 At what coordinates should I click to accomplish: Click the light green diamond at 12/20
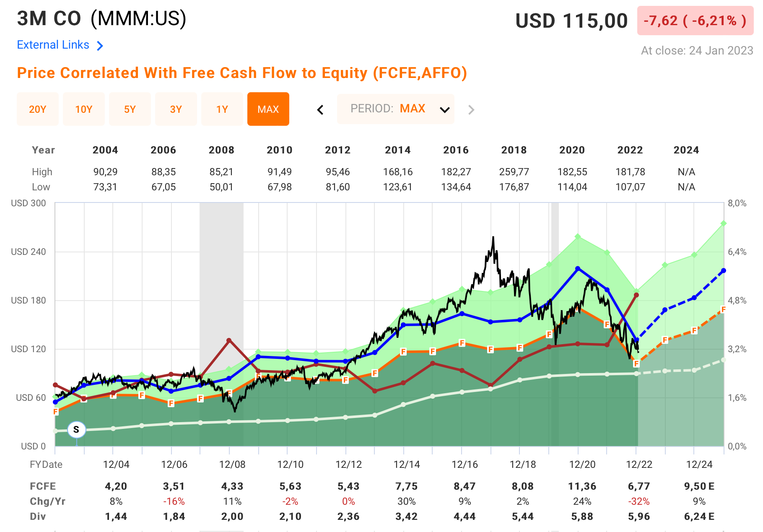tap(578, 237)
